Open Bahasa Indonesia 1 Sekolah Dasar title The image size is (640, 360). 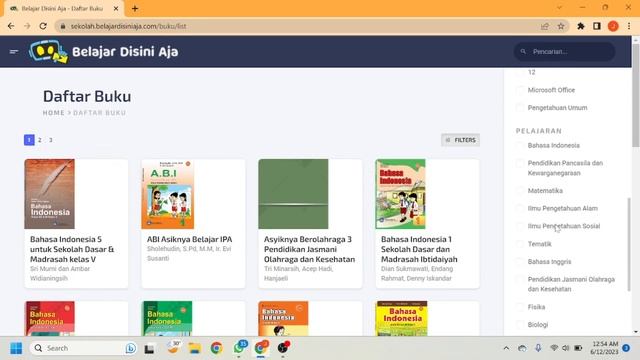(419, 249)
